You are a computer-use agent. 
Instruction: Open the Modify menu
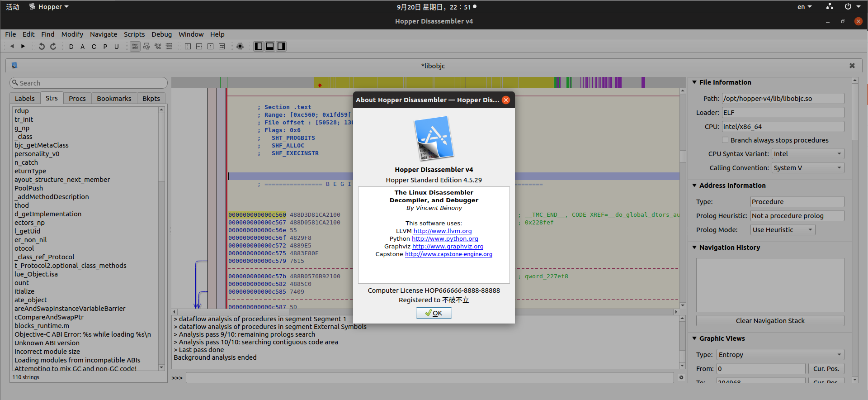tap(72, 34)
